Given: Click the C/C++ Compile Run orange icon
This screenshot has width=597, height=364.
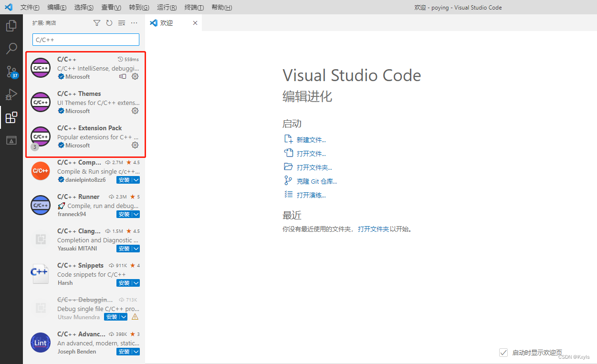Looking at the screenshot, I should pos(41,171).
